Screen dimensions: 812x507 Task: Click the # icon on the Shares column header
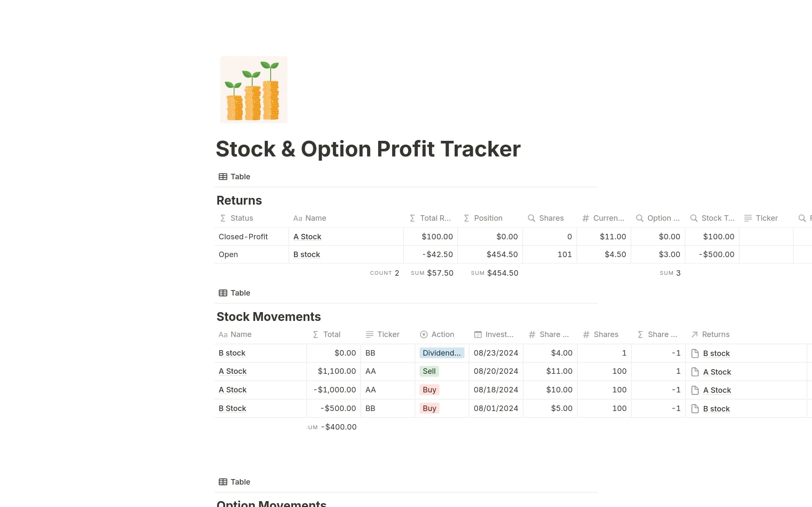click(x=587, y=334)
